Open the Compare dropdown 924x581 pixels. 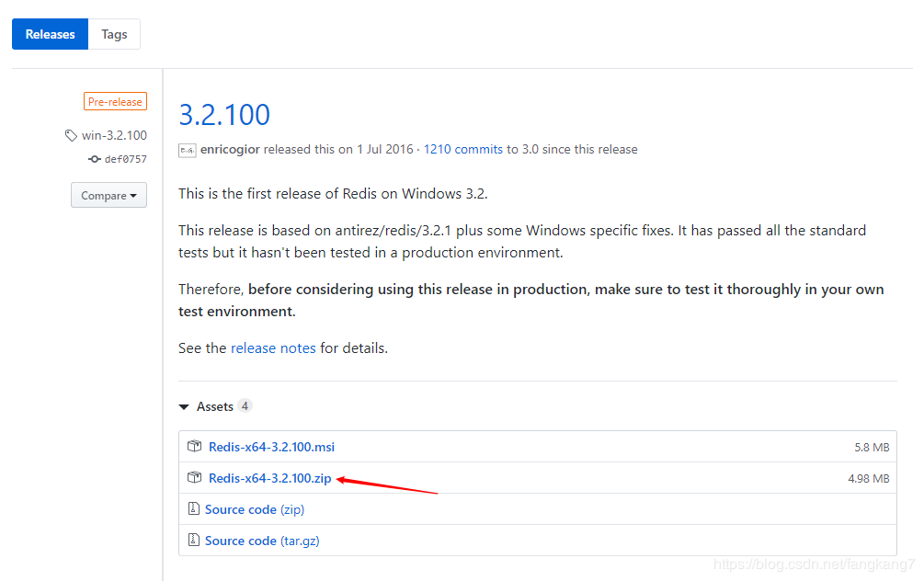click(109, 195)
